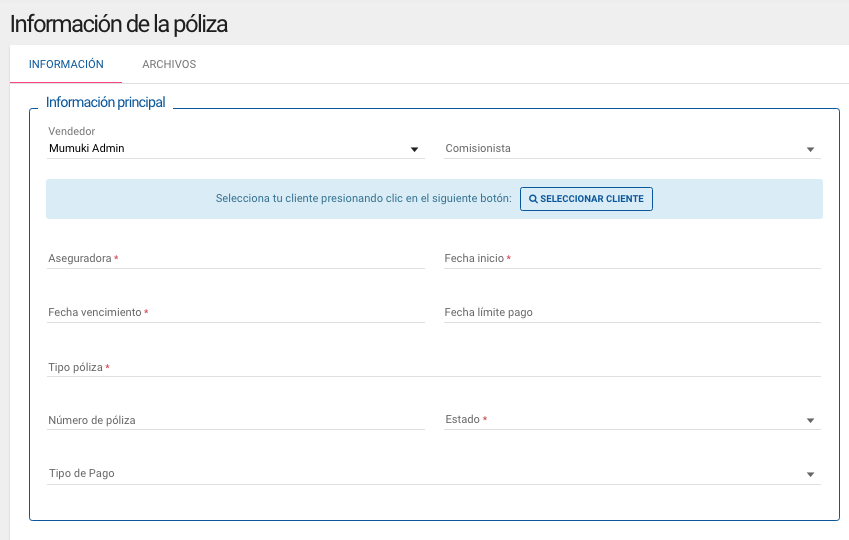
Task: Click the Fecha inicio date field
Action: click(x=632, y=258)
